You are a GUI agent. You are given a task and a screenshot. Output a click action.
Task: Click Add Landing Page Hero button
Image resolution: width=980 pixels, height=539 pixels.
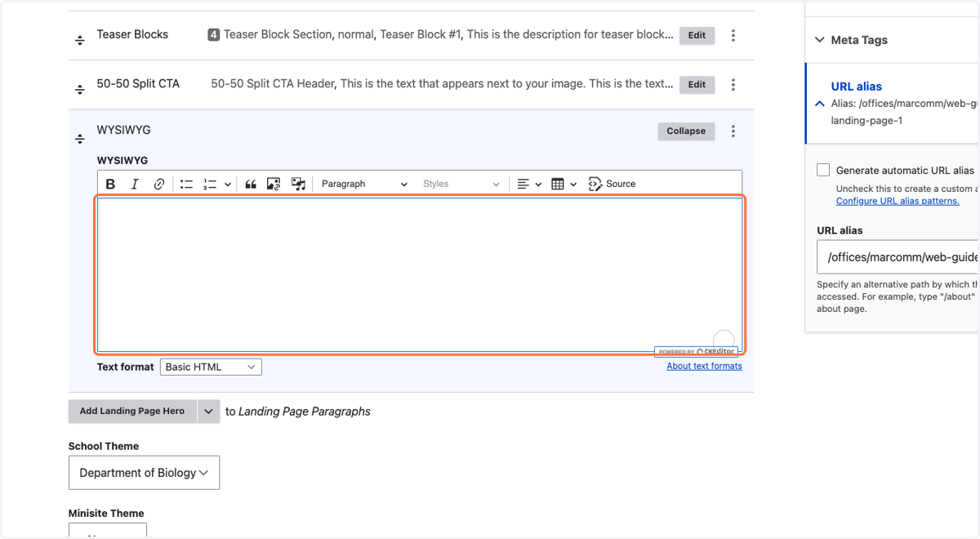coord(132,412)
